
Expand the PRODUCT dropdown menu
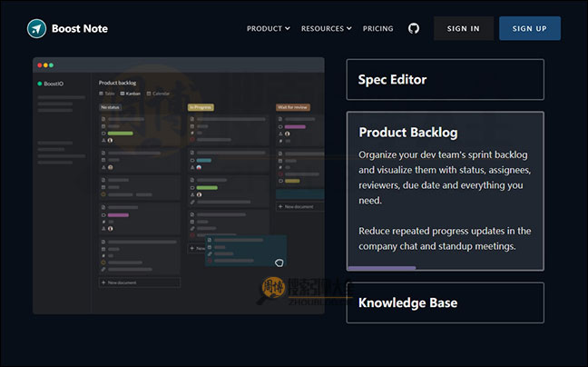pos(268,28)
